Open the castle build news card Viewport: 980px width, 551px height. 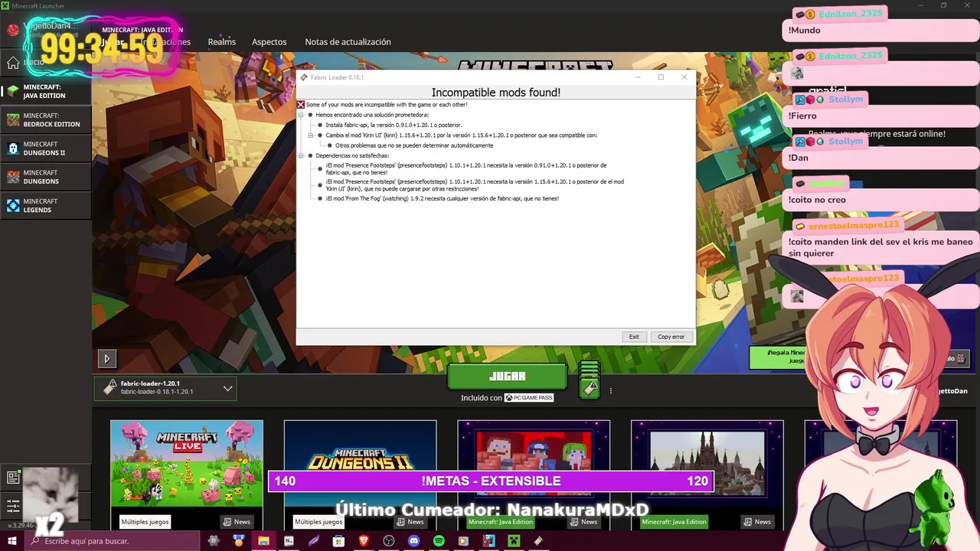707,474
